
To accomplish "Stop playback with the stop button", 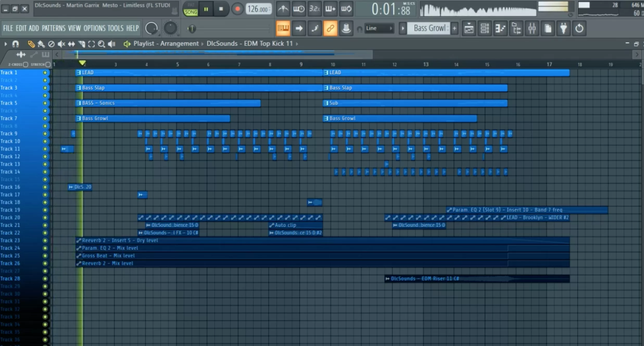I will point(221,9).
